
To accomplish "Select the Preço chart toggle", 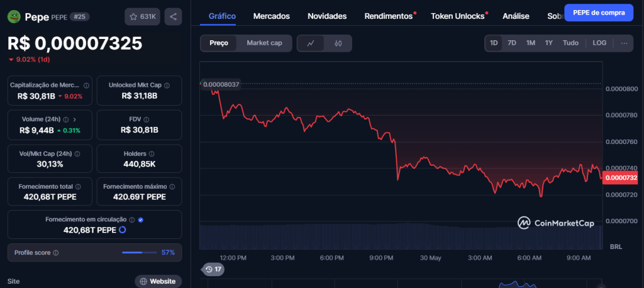I will [218, 43].
